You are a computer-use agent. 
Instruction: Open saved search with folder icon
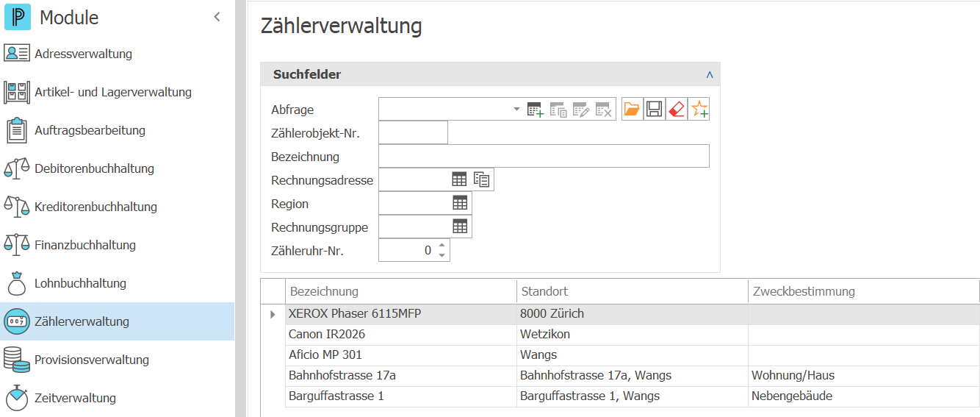pyautogui.click(x=632, y=110)
